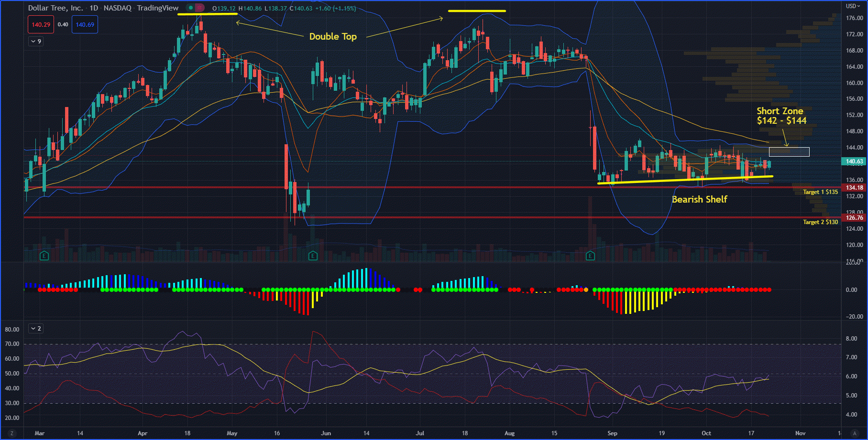Click the red 140.29 sell price button
This screenshot has width=868, height=440.
[41, 24]
